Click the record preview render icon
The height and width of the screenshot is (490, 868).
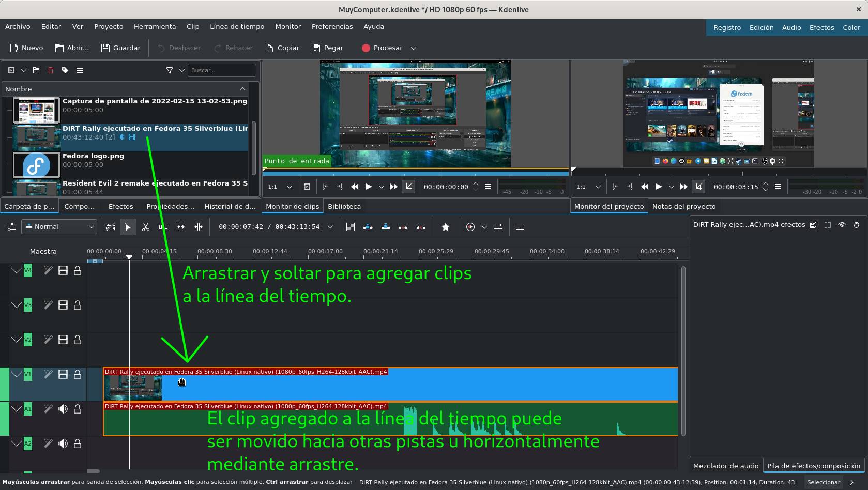pos(470,227)
